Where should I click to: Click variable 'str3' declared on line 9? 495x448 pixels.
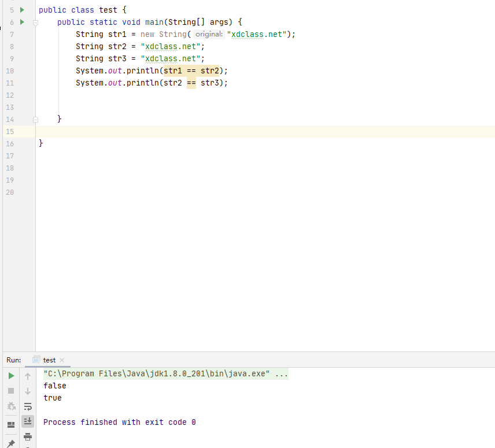click(117, 59)
